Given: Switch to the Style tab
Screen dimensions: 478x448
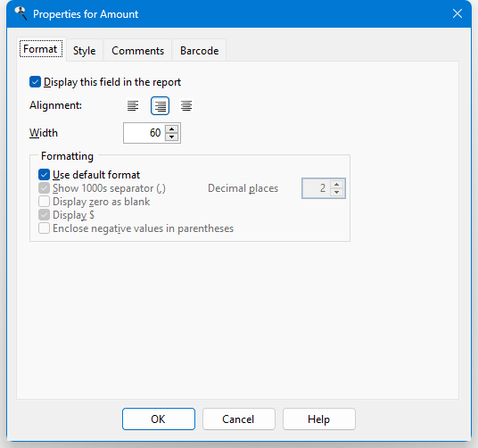Looking at the screenshot, I should (85, 51).
